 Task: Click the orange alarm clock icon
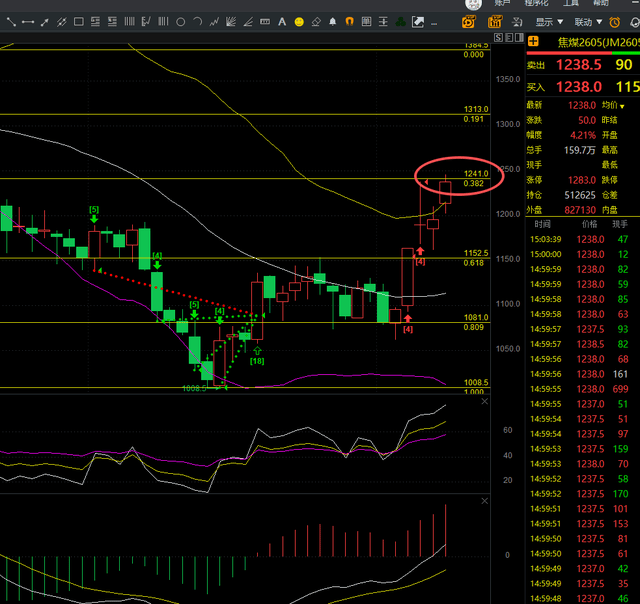click(x=614, y=21)
